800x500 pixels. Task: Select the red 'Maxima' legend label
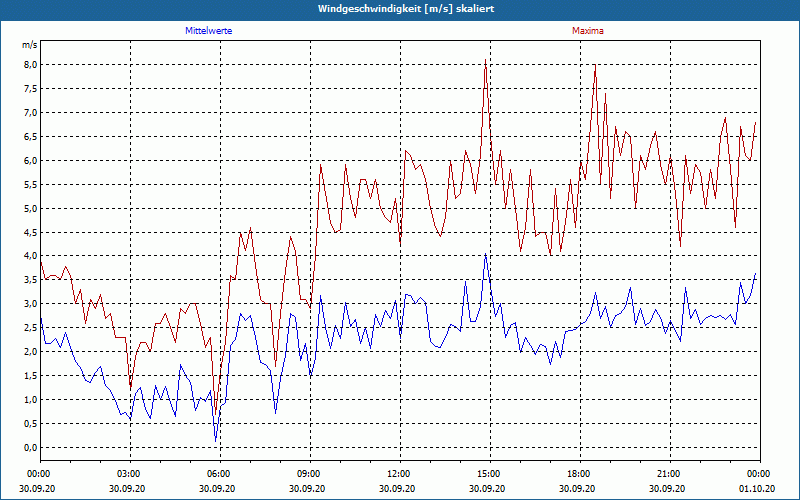(x=588, y=31)
